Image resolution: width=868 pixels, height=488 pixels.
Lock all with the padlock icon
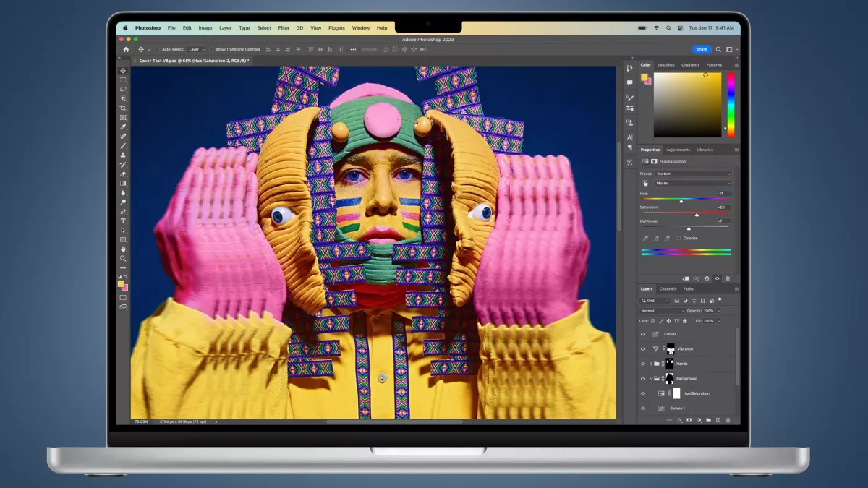(x=684, y=320)
